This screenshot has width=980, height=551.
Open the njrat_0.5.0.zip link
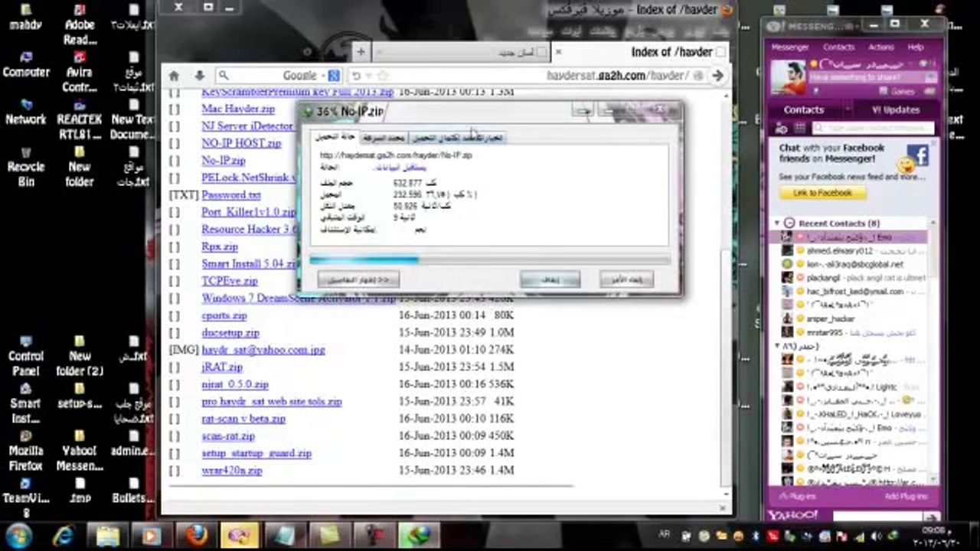tap(234, 385)
